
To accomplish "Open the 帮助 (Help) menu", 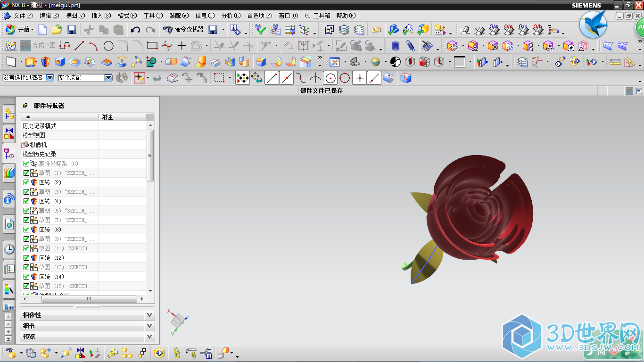I will pos(346,16).
